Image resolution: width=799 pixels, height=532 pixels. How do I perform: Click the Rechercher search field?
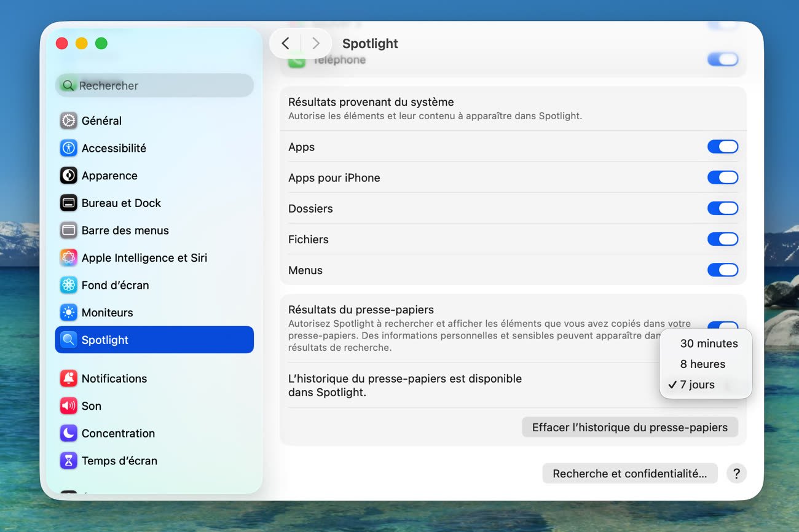[154, 86]
